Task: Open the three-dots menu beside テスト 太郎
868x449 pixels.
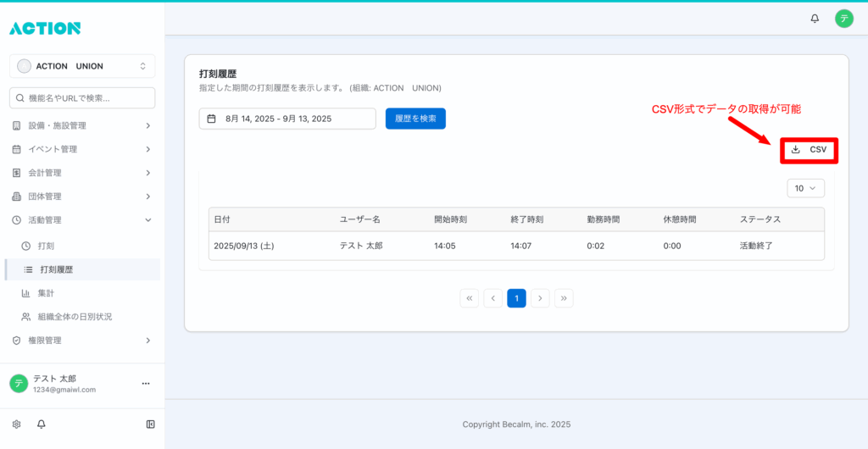Action: (145, 384)
